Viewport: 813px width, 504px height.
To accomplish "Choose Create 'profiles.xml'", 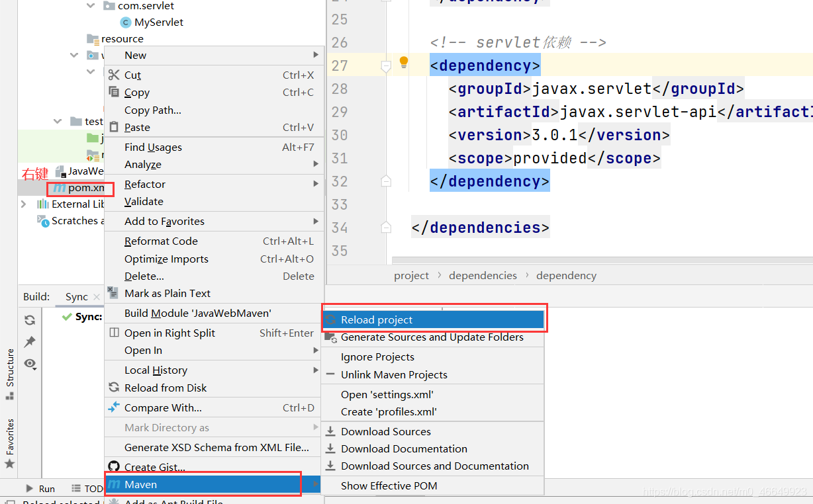I will (x=432, y=411).
